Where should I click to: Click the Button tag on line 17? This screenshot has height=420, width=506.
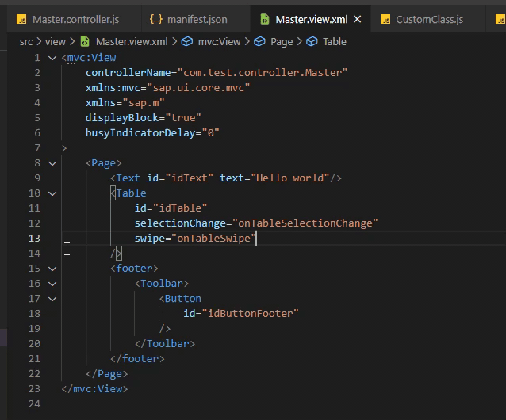[x=180, y=299]
